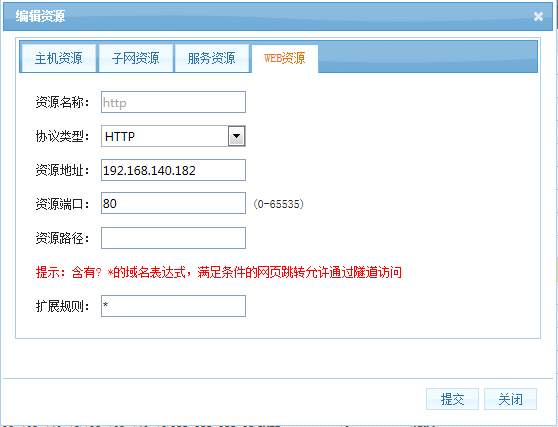Expand the 协议类型 dropdown arrow
The width and height of the screenshot is (558, 427).
(x=236, y=136)
